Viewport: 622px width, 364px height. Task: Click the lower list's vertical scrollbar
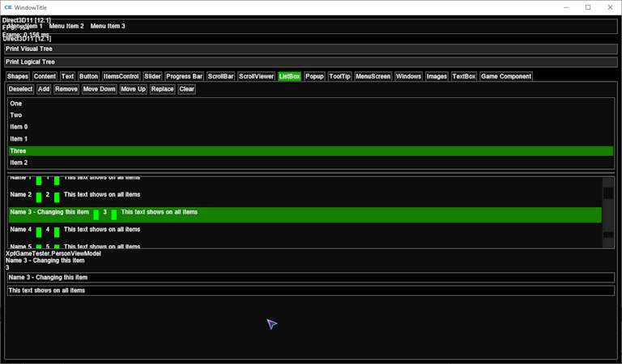point(607,212)
